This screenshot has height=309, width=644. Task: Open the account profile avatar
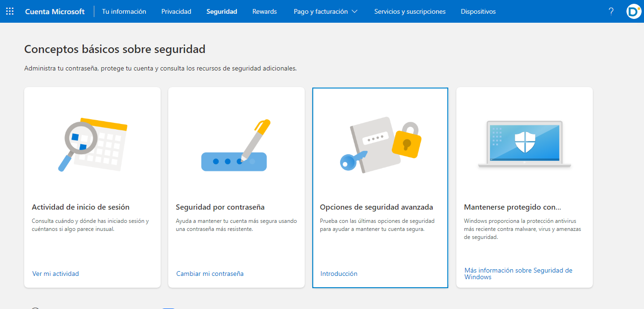pos(634,11)
